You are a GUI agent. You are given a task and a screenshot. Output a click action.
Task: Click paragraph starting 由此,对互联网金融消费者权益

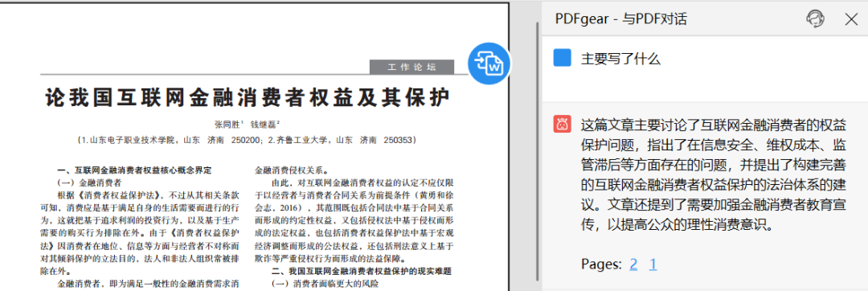pyautogui.click(x=354, y=221)
